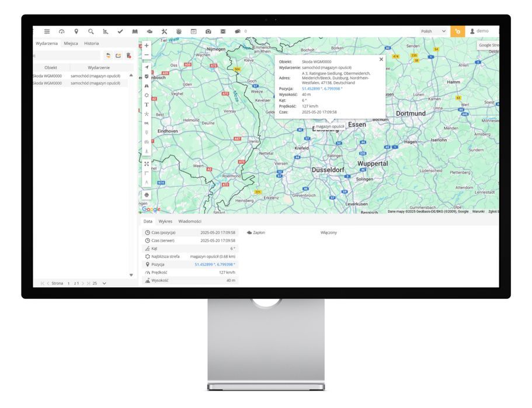Open the map type selector at top right
The image size is (532, 408).
tap(488, 45)
